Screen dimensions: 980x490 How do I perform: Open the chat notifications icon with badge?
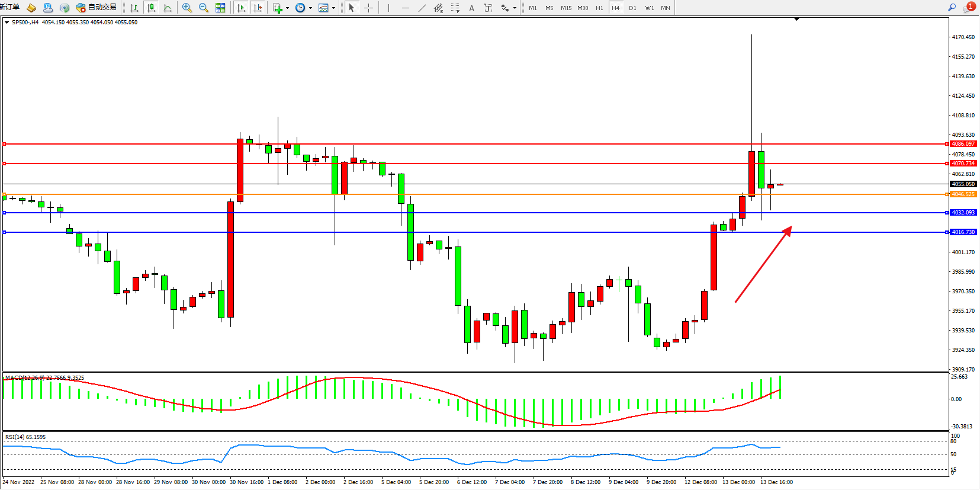point(969,8)
